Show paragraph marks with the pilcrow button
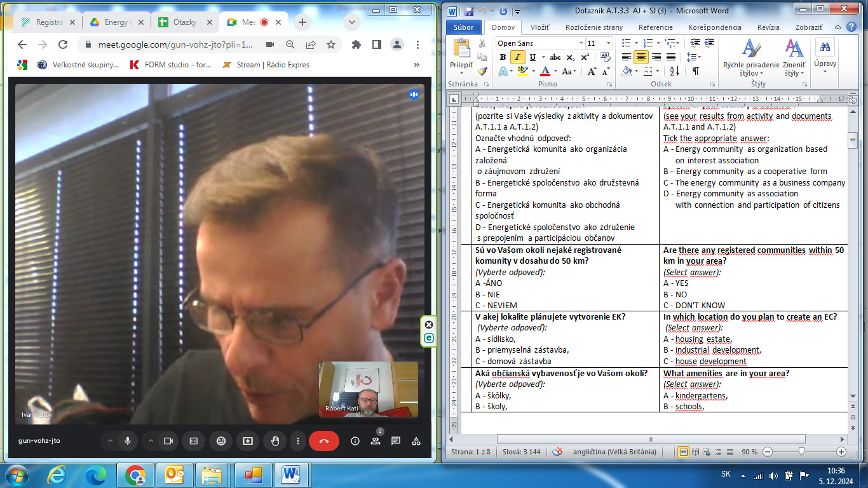The width and height of the screenshot is (868, 488). point(695,71)
